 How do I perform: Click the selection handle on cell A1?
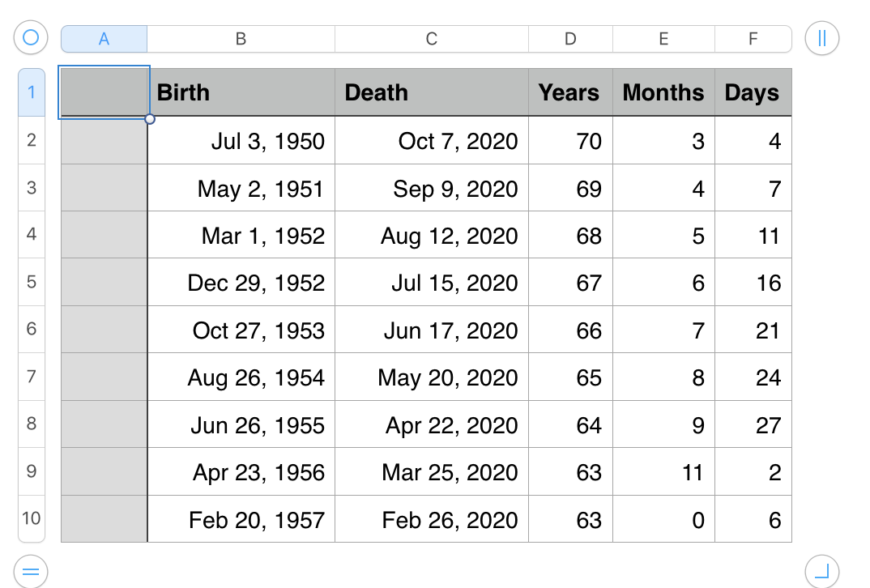click(x=149, y=119)
